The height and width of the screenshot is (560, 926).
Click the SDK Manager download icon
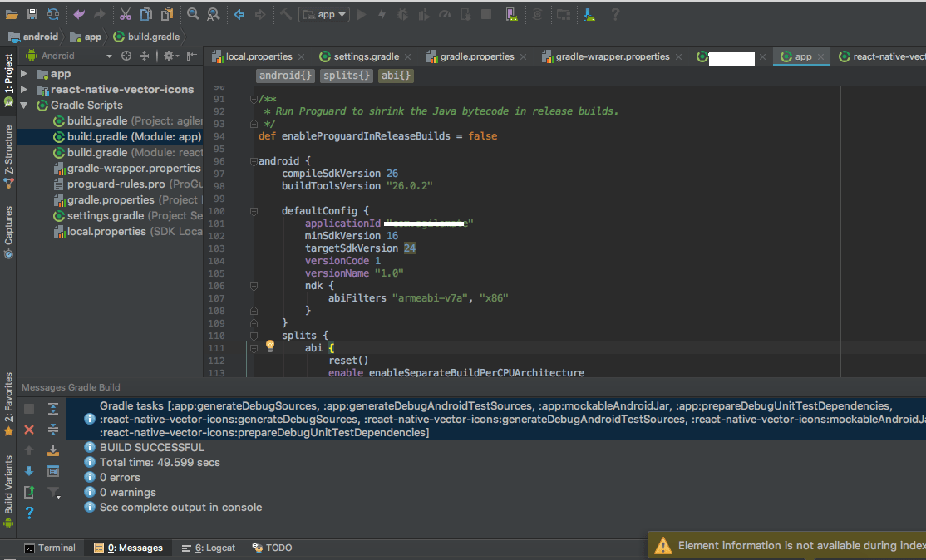[x=589, y=14]
